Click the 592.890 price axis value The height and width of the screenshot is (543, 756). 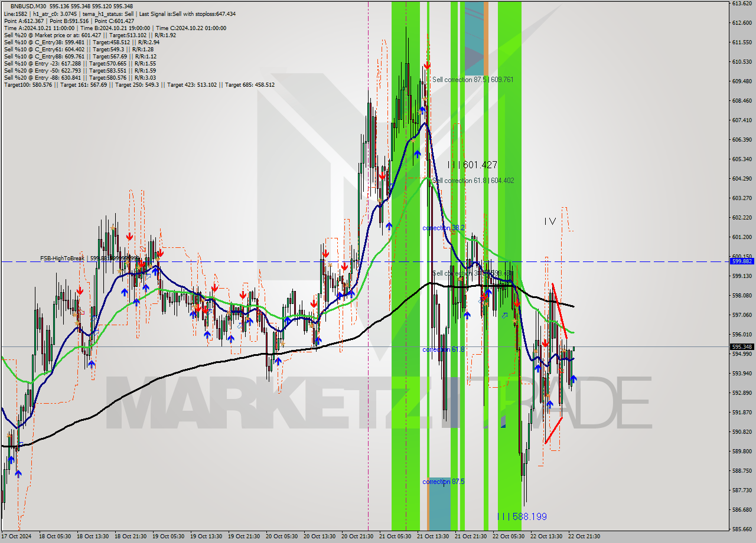click(742, 393)
